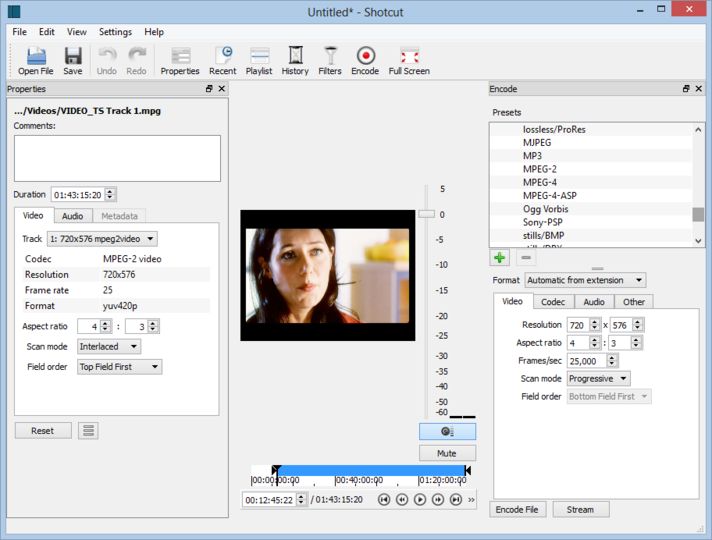Open the properties menu button beside Reset
This screenshot has height=540, width=712.
(88, 431)
